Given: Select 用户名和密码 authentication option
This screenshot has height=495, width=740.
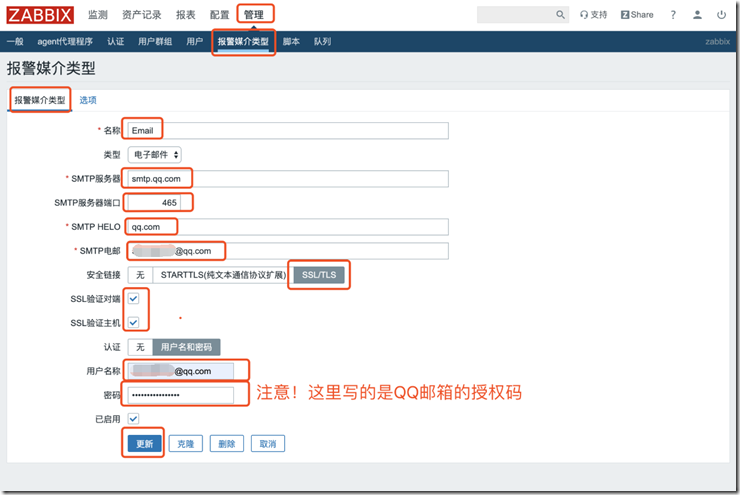Looking at the screenshot, I should 186,347.
